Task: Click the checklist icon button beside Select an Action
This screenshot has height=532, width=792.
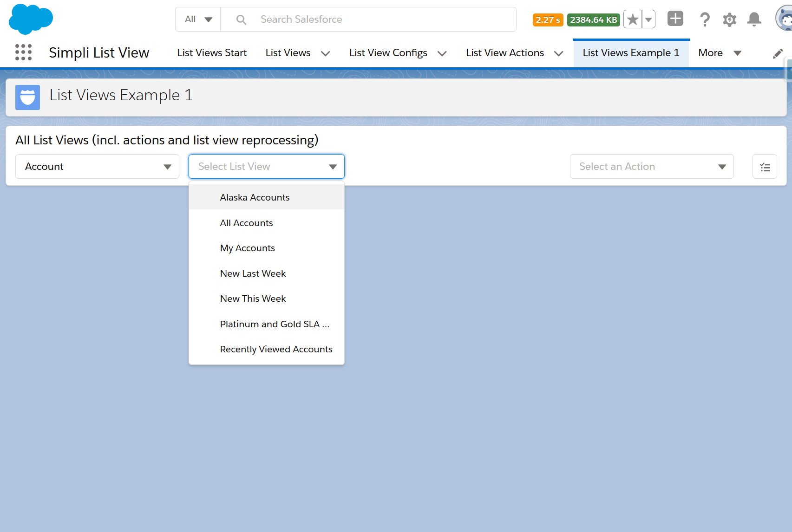Action: pyautogui.click(x=765, y=167)
